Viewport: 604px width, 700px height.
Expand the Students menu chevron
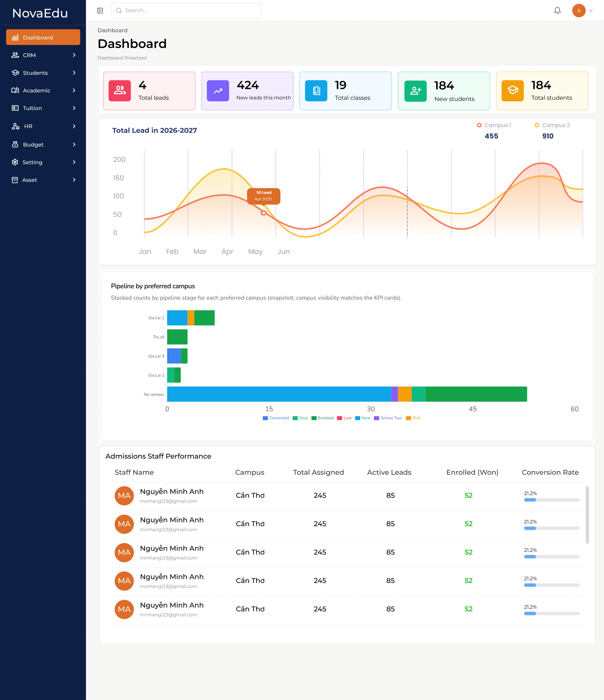tap(74, 73)
